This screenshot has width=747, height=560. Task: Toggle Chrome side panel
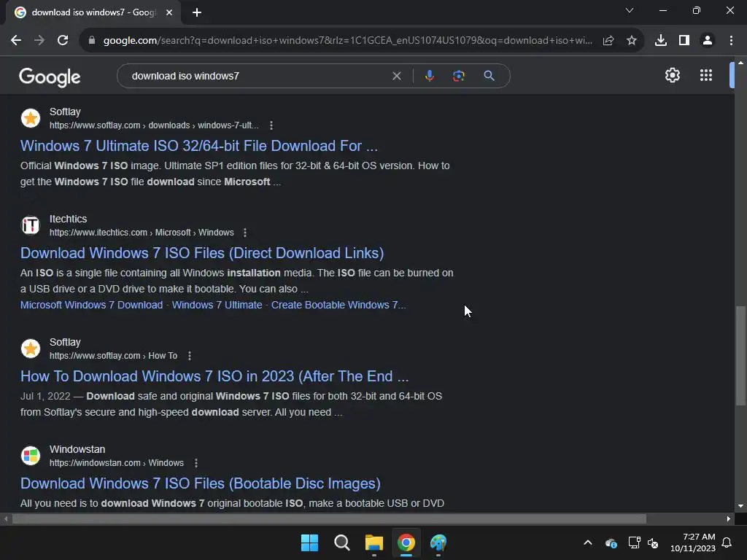[x=684, y=41]
